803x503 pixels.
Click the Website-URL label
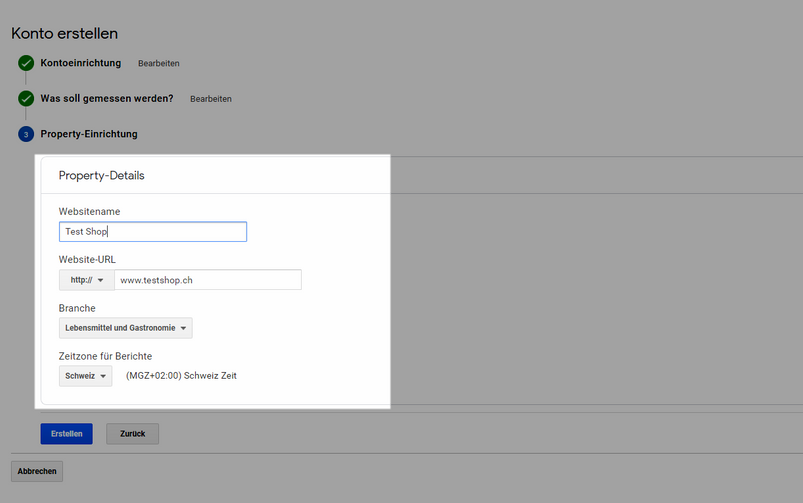click(x=87, y=259)
